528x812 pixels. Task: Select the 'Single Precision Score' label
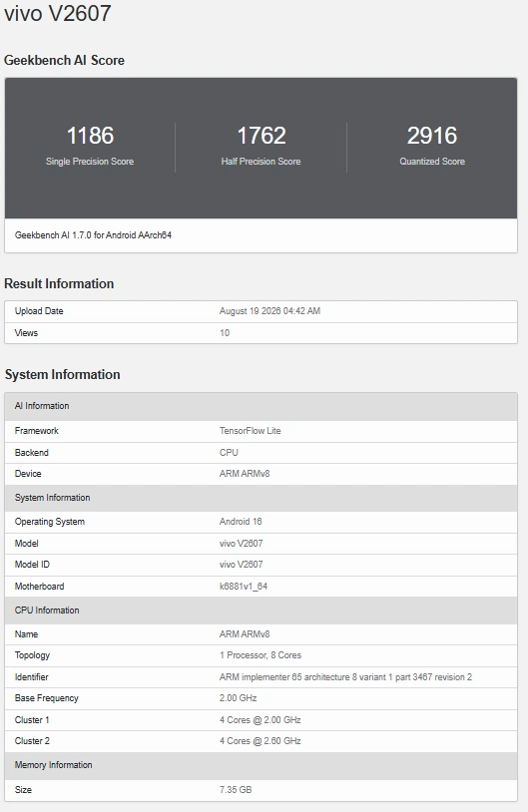tap(90, 162)
